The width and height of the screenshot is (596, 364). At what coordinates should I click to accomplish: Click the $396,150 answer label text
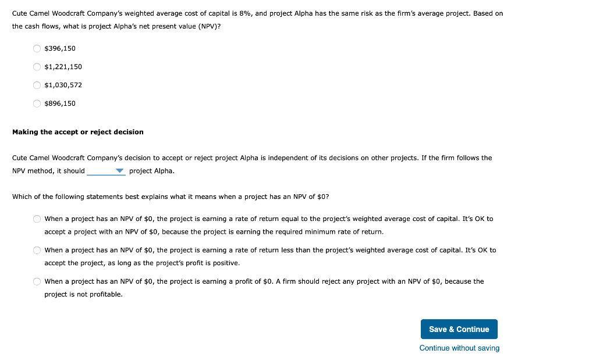tap(59, 48)
